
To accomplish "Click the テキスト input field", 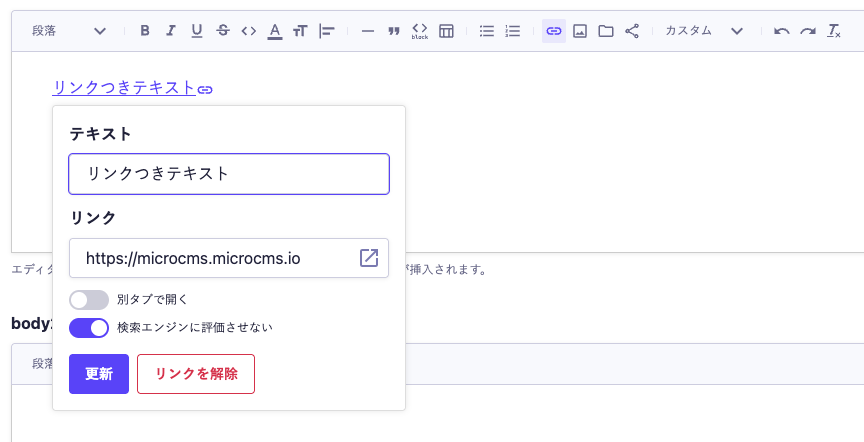I will pos(229,174).
